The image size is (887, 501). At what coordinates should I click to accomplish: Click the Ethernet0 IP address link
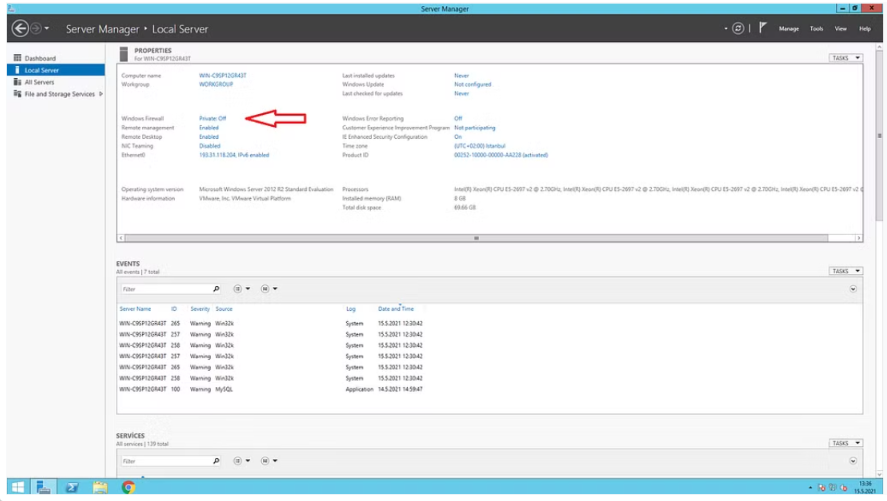coord(234,155)
